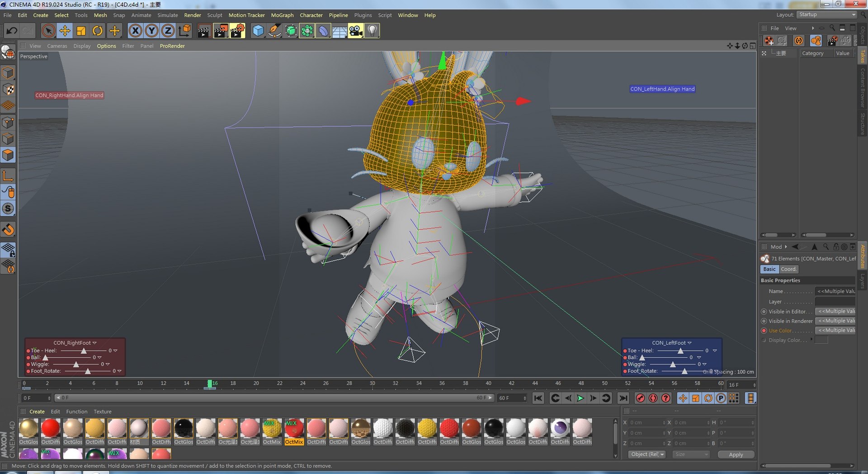Select CON_LeftHand.Align Hand HUD label
868x474 pixels.
click(x=662, y=89)
